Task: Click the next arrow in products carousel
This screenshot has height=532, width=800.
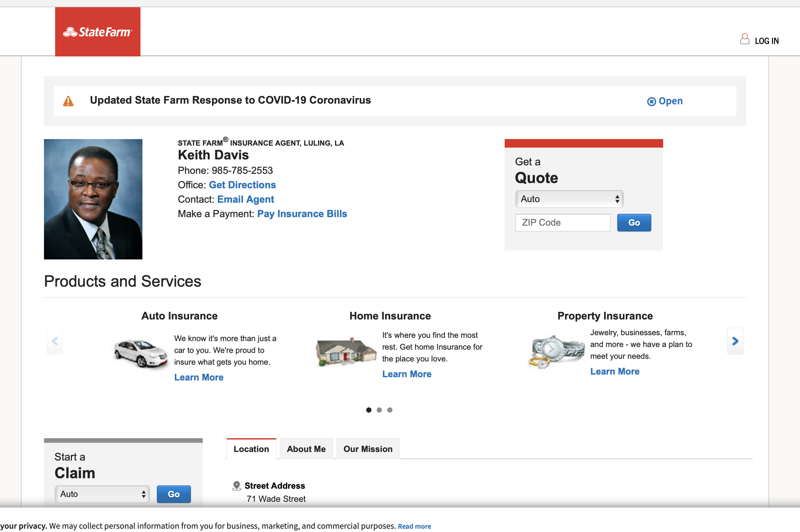Action: tap(735, 341)
